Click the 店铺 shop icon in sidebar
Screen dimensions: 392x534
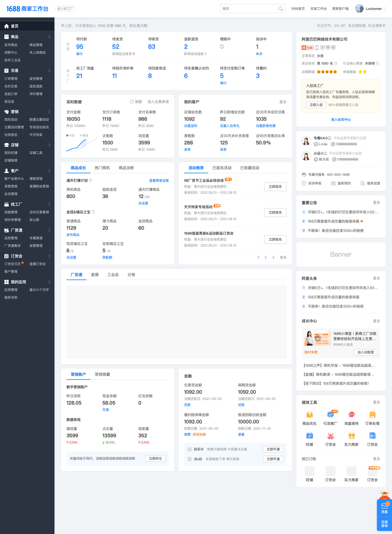(x=7, y=145)
